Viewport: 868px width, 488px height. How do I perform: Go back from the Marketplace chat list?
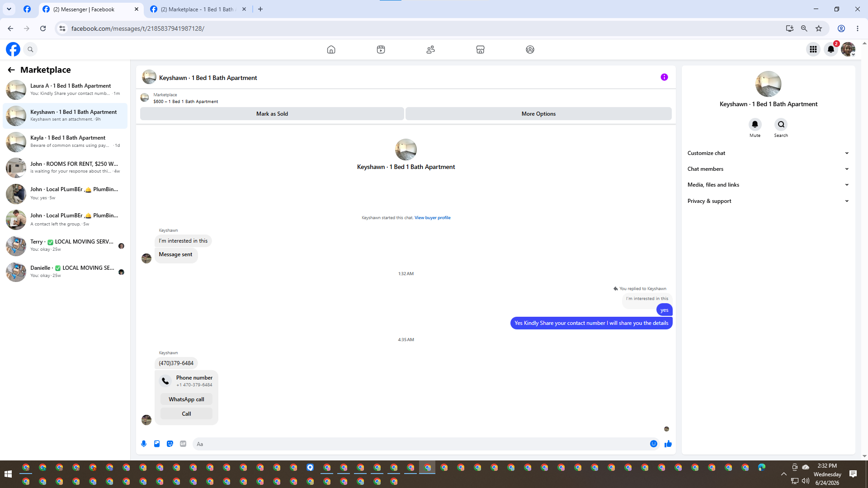(11, 70)
